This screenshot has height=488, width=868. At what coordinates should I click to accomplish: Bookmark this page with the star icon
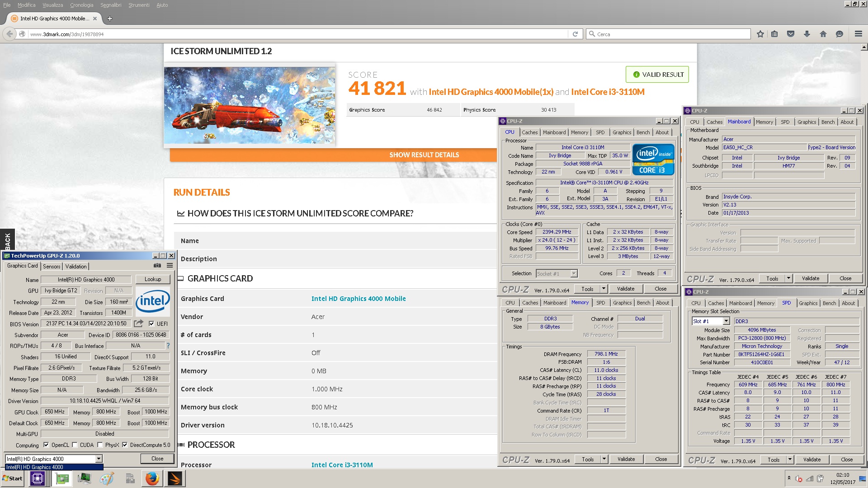coord(760,34)
